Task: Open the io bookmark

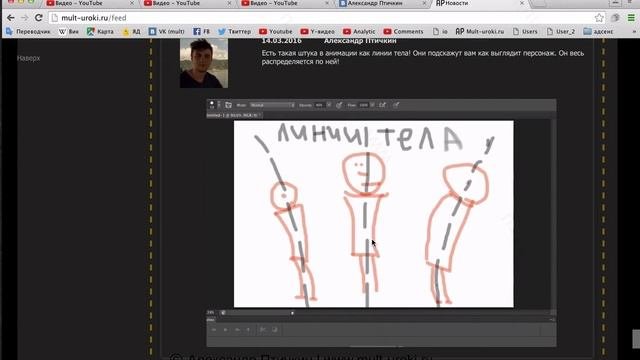Action: [440, 31]
